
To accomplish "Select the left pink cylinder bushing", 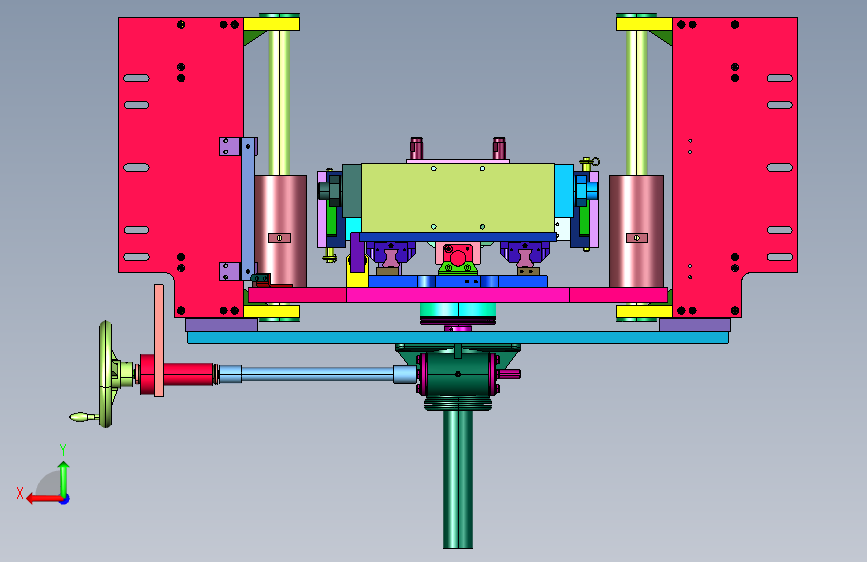I will pyautogui.click(x=280, y=231).
